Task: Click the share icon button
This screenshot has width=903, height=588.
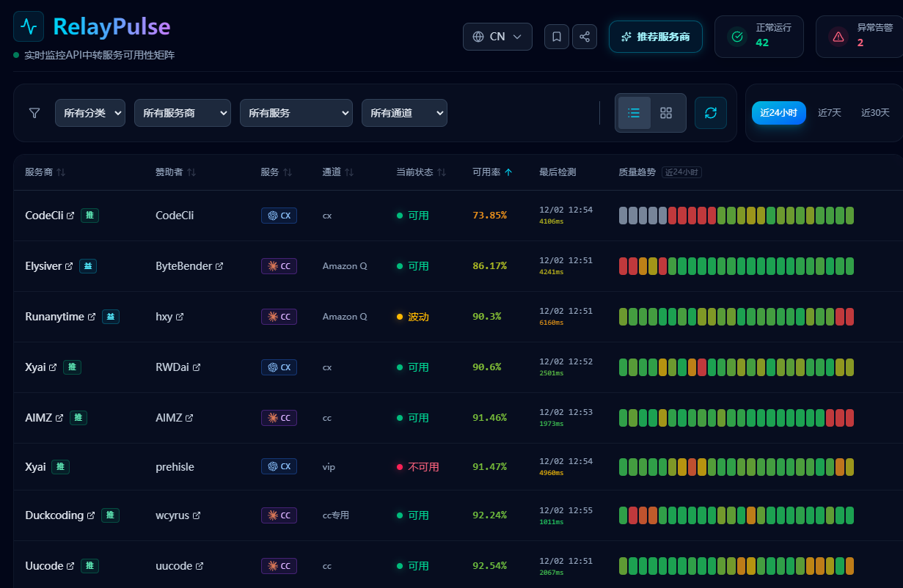Action: [x=585, y=37]
